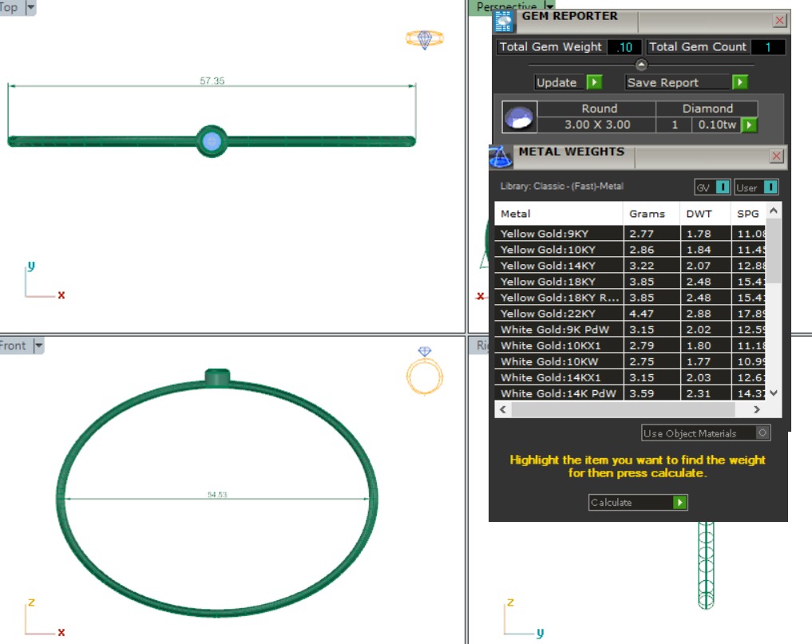This screenshot has width=812, height=644.
Task: Click the SPG column header
Action: (x=748, y=214)
